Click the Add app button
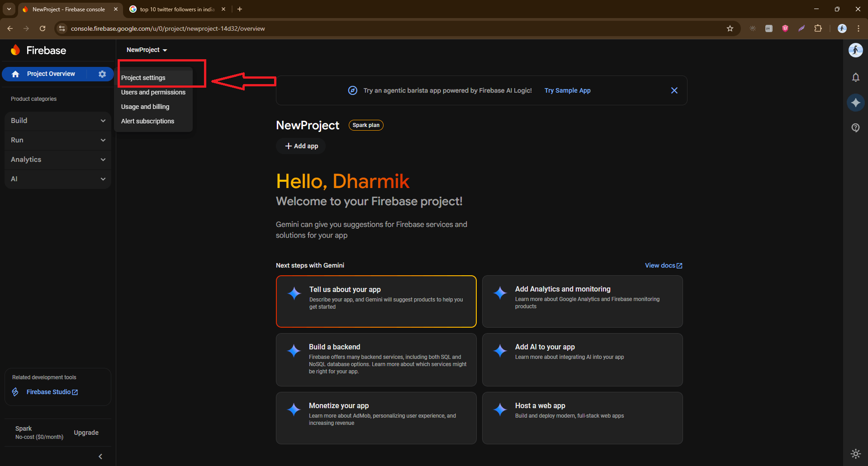Image resolution: width=868 pixels, height=466 pixels. [301, 146]
